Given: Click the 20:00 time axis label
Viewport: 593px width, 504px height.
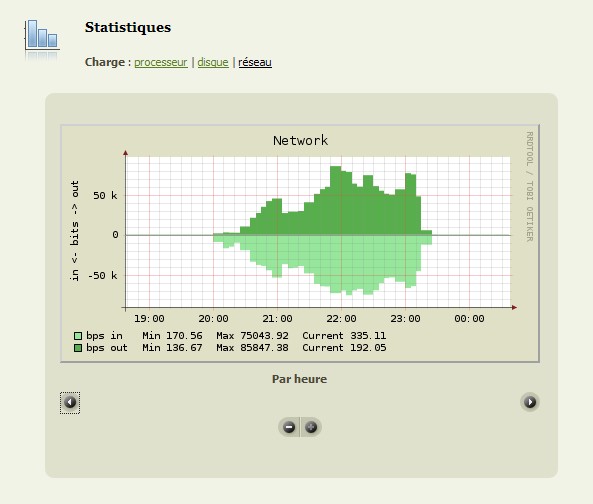Looking at the screenshot, I should 213,319.
